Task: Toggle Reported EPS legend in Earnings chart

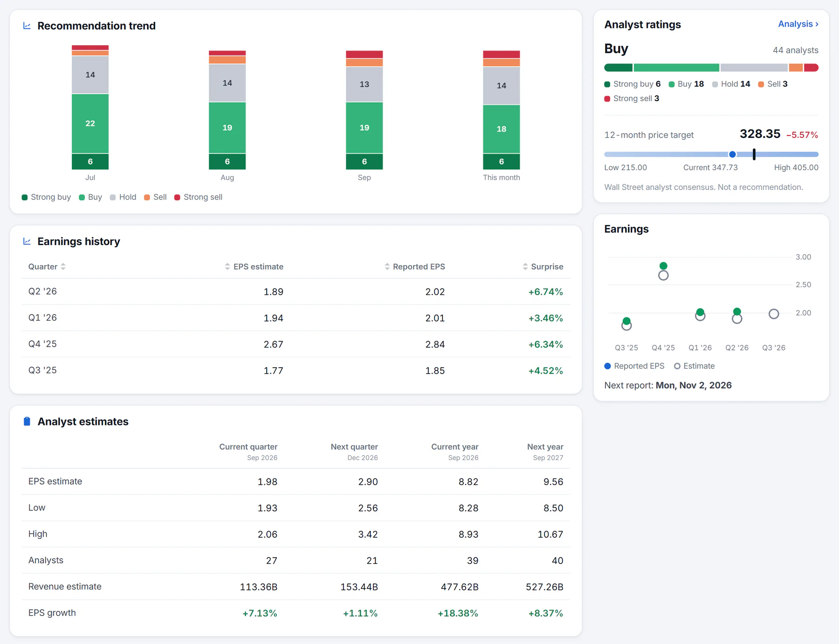Action: click(634, 366)
